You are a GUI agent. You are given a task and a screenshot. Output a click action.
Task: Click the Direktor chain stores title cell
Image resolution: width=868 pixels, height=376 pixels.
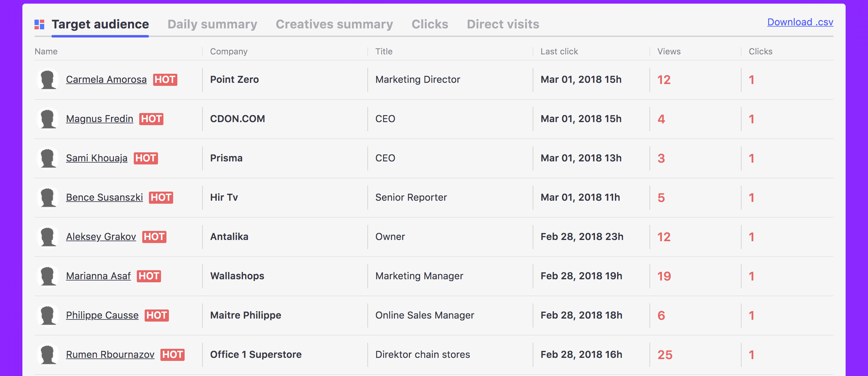pos(422,355)
